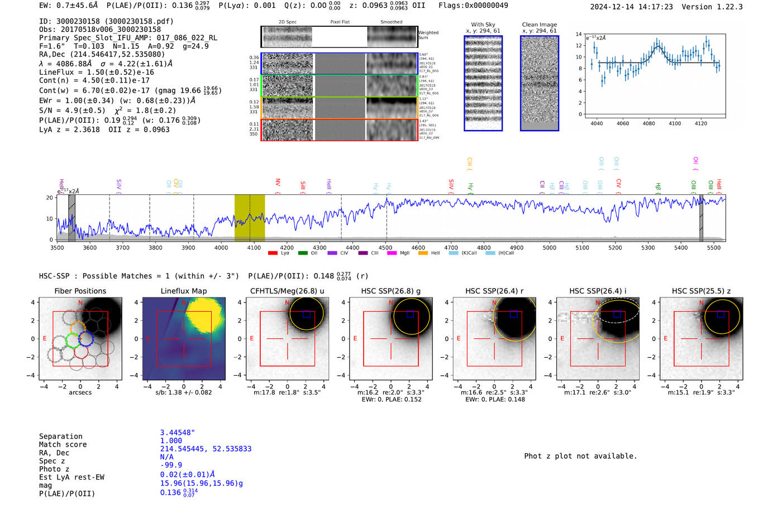Select the orange HeII legend swatch
This screenshot has width=782, height=532.
(x=423, y=253)
